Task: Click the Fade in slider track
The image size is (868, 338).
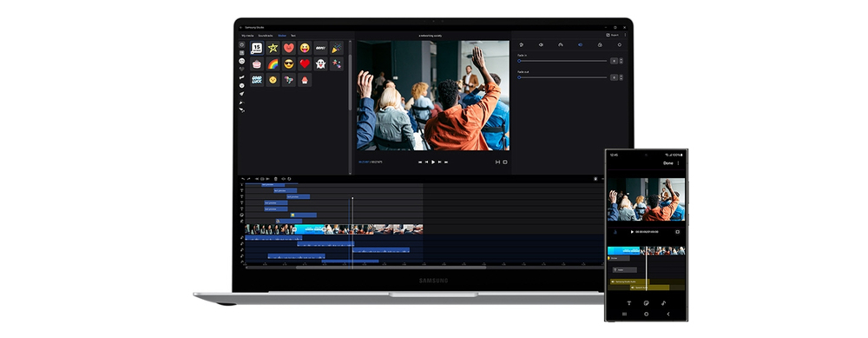Action: 562,61
